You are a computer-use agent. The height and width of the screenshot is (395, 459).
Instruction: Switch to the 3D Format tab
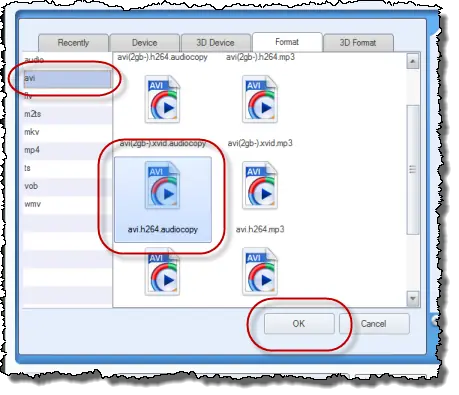[x=358, y=43]
